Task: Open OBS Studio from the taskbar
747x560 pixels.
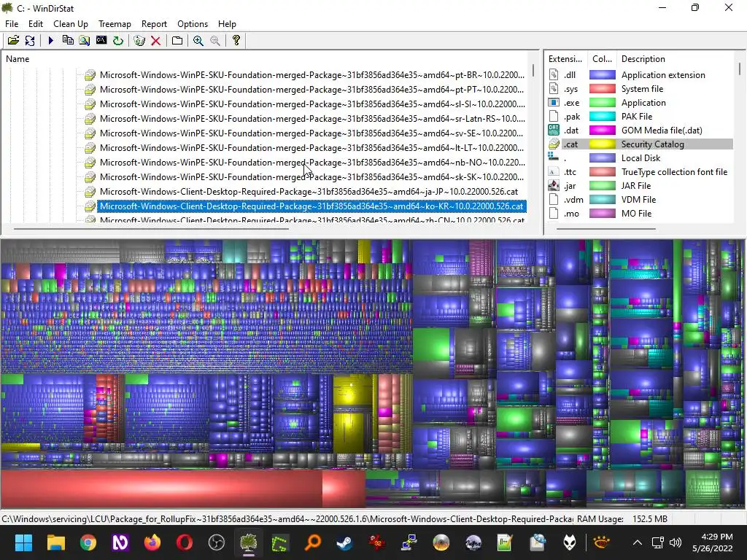Action: (216, 542)
